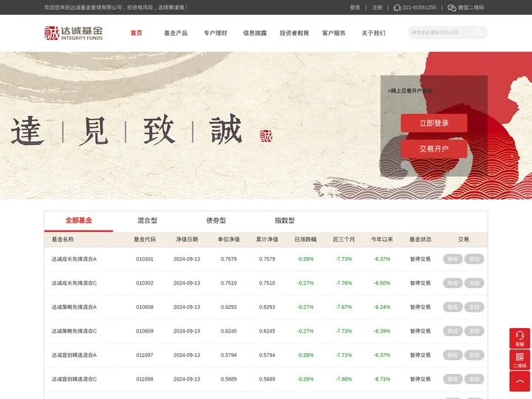Click the 微信二维码 link

(x=471, y=7)
